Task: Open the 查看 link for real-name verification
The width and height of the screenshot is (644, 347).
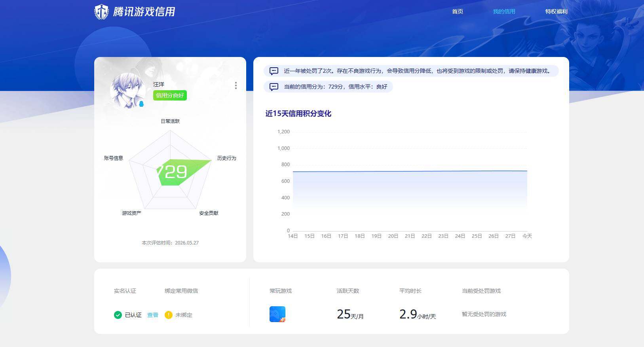Action: coord(153,315)
